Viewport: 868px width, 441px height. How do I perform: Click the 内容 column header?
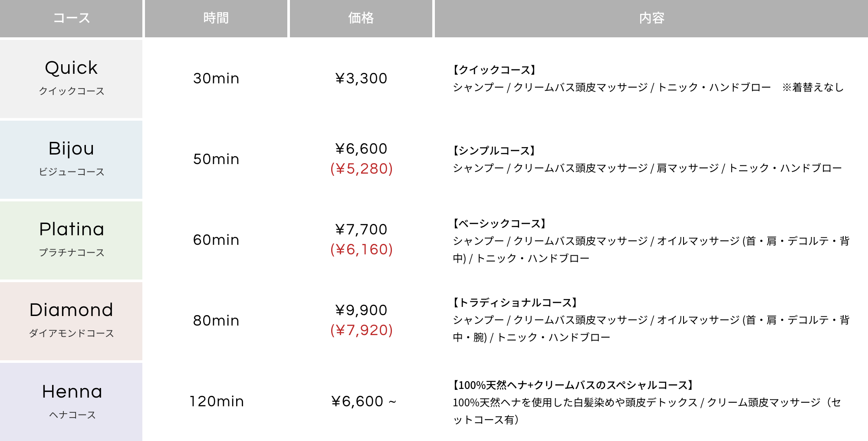click(651, 18)
